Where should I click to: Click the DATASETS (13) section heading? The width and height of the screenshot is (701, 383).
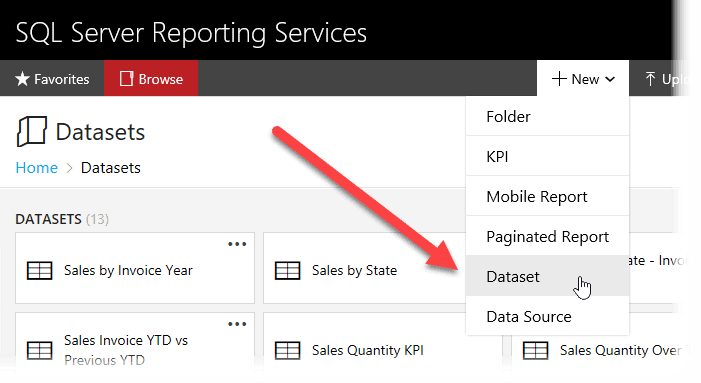[x=62, y=219]
